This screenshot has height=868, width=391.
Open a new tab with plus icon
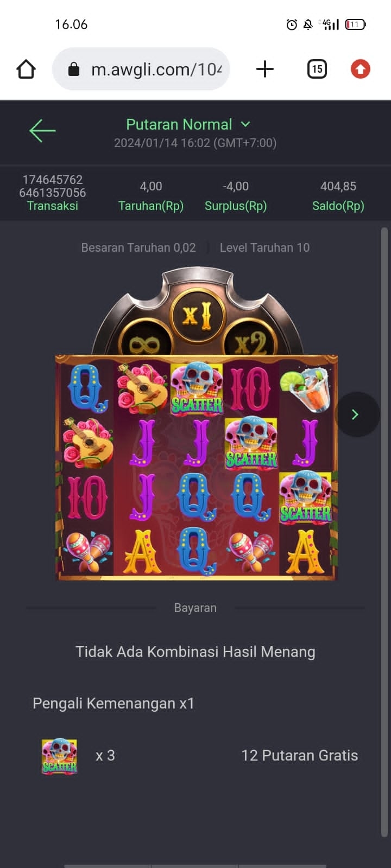(264, 69)
